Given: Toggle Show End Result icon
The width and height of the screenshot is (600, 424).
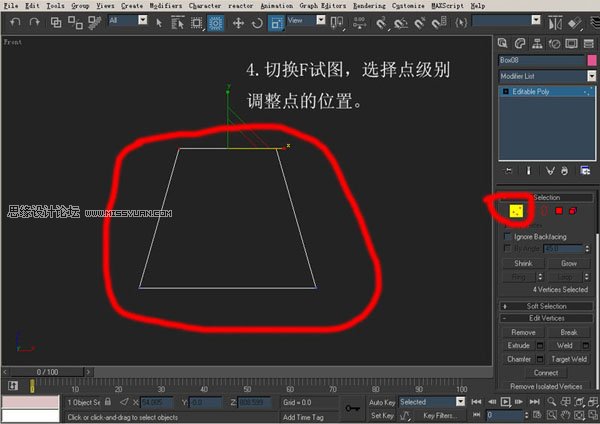Looking at the screenshot, I should point(529,171).
